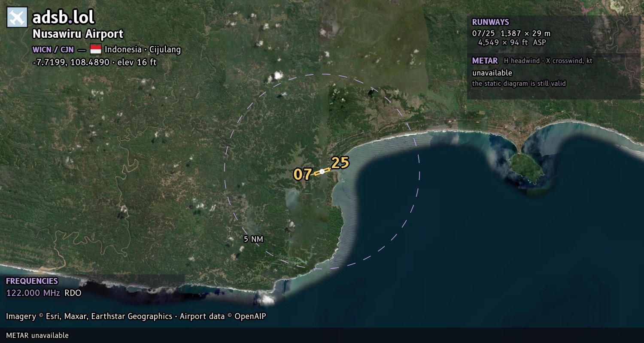Click the RDO frequency type label
Image resolution: width=644 pixels, height=343 pixels.
point(73,293)
